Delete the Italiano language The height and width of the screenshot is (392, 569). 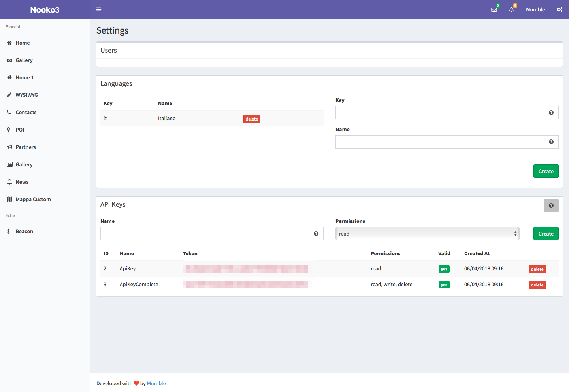(252, 119)
